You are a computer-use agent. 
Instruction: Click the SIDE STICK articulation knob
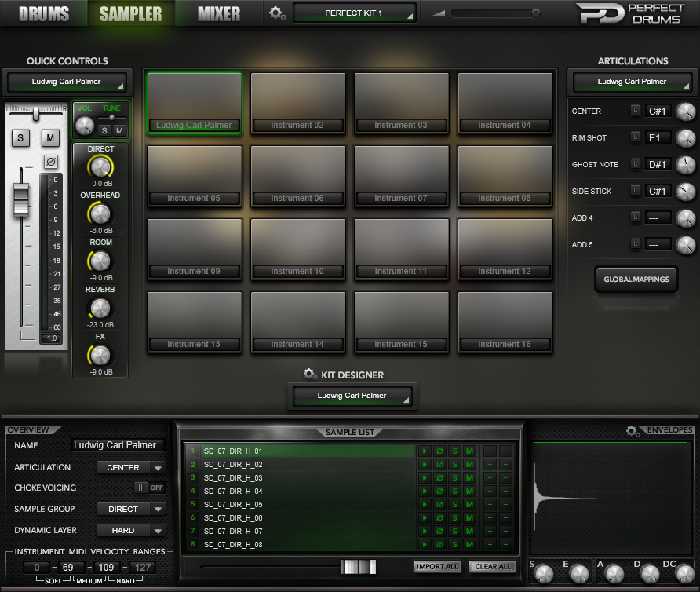pyautogui.click(x=685, y=192)
